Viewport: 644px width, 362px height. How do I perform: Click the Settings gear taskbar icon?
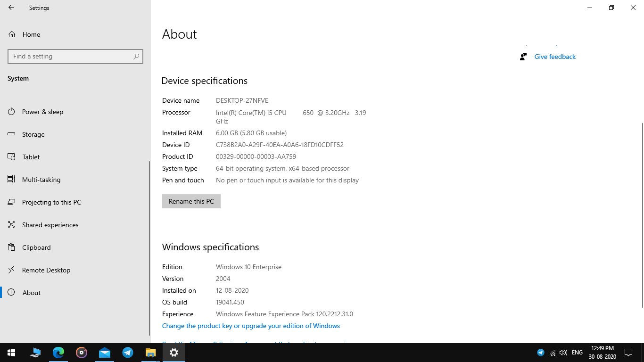click(174, 353)
